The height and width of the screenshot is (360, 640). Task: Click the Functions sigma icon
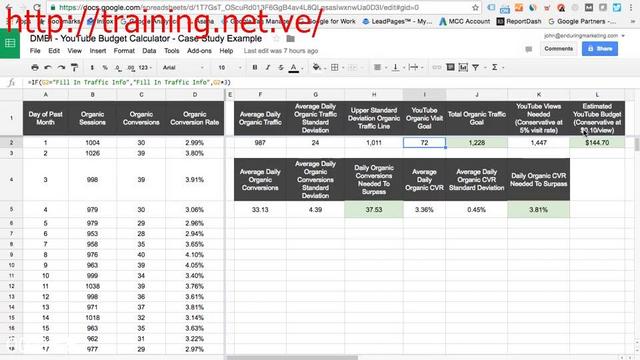[496, 67]
